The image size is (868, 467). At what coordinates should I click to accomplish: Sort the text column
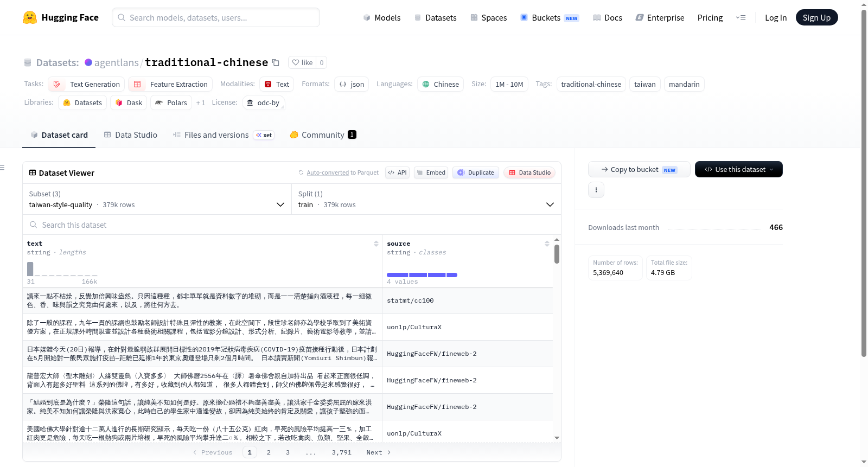pyautogui.click(x=376, y=244)
